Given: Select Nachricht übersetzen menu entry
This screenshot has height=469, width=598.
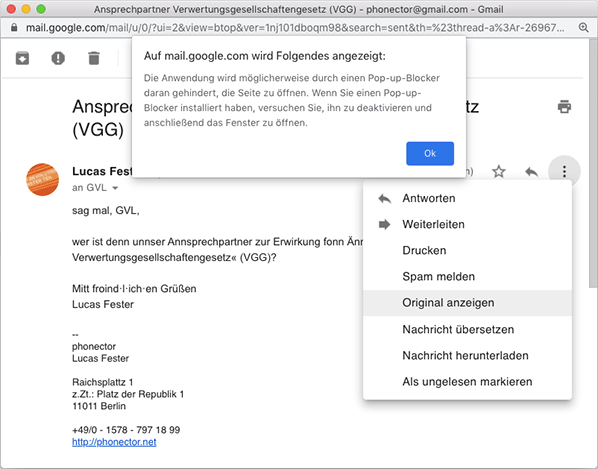Looking at the screenshot, I should point(467,329).
